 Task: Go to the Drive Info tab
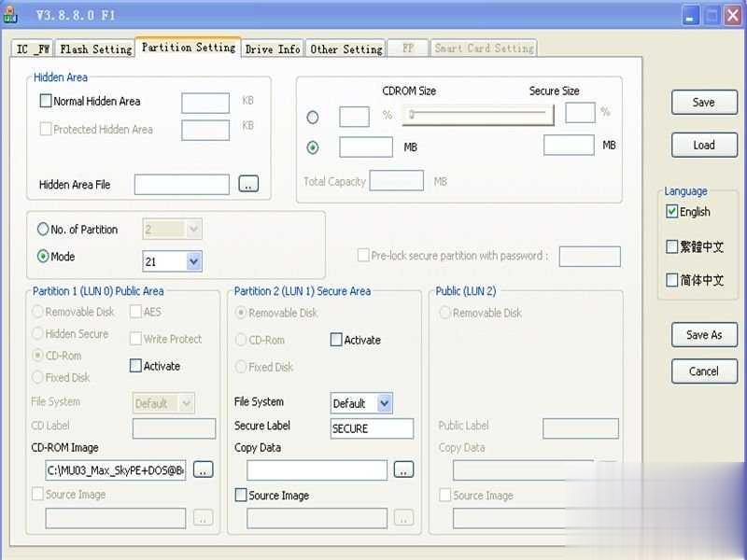pyautogui.click(x=273, y=49)
